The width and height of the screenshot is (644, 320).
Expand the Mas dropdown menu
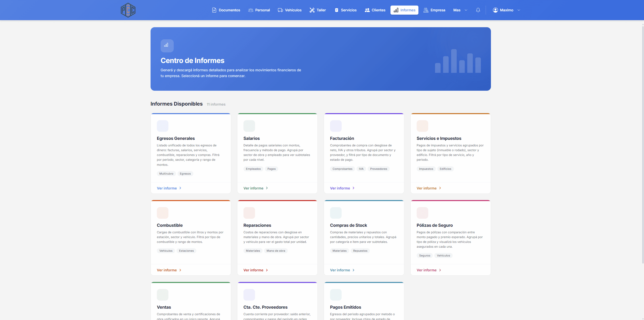460,10
